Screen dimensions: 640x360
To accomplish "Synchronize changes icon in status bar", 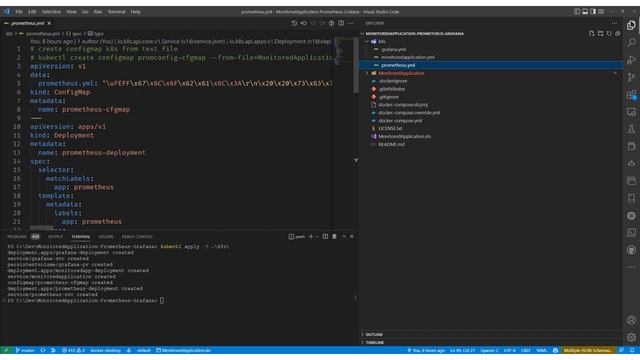I will point(43,350).
